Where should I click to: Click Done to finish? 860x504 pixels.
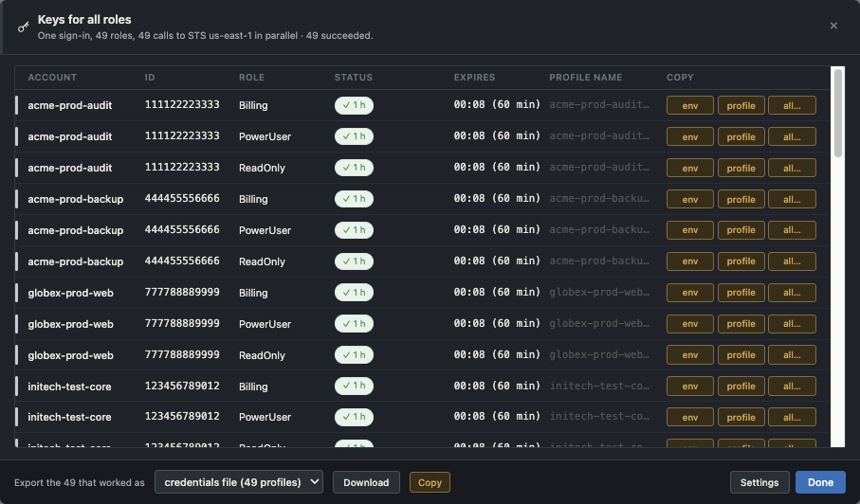click(820, 482)
